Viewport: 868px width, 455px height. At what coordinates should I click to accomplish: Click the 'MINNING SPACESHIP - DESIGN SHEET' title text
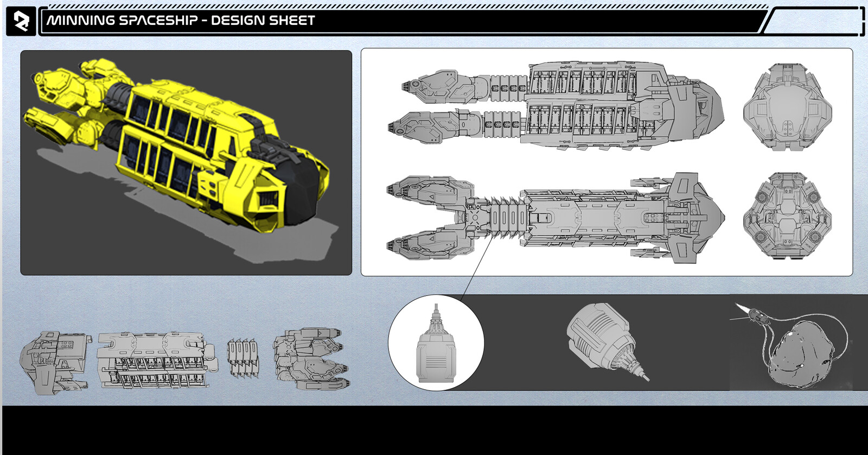pos(181,21)
